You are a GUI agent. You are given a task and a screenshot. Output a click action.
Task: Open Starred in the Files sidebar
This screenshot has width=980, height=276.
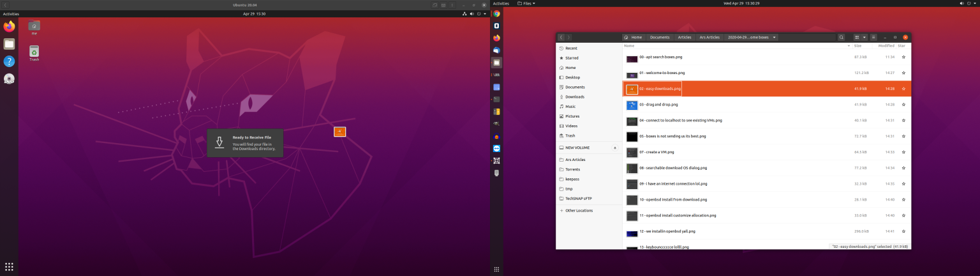coord(589,57)
